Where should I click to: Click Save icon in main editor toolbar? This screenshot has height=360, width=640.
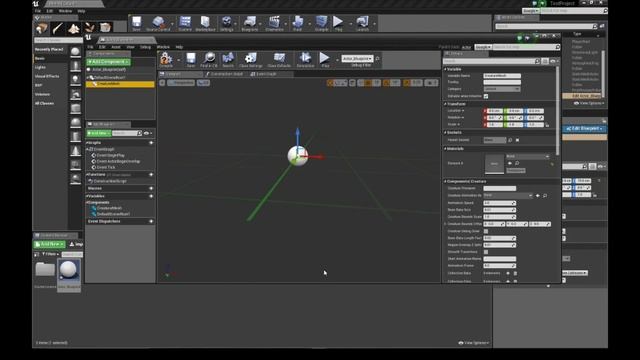click(136, 23)
